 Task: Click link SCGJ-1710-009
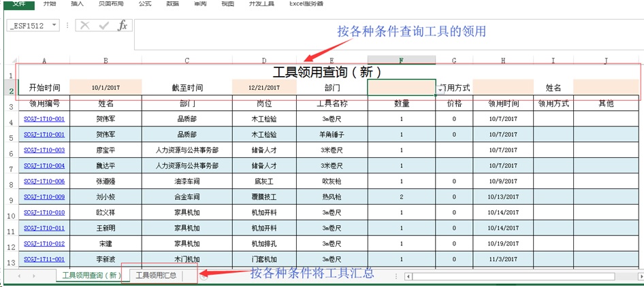pos(44,197)
